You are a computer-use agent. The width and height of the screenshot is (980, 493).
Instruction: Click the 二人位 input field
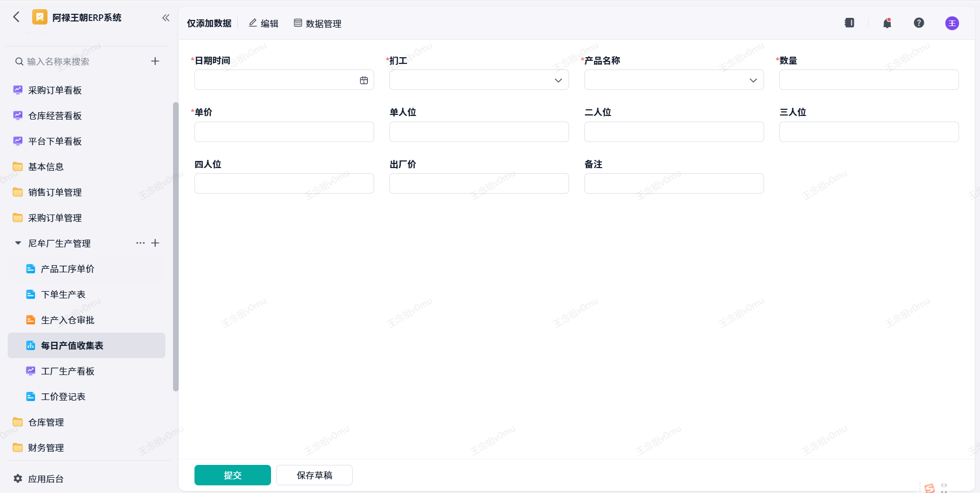click(674, 132)
